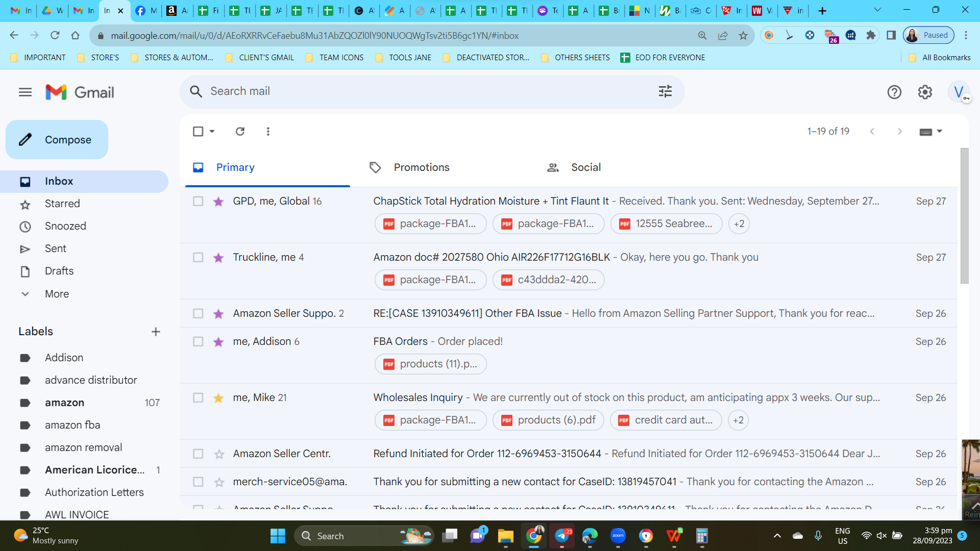Open File Explorer from the taskbar
Screen dimensions: 980x551
pos(505,536)
